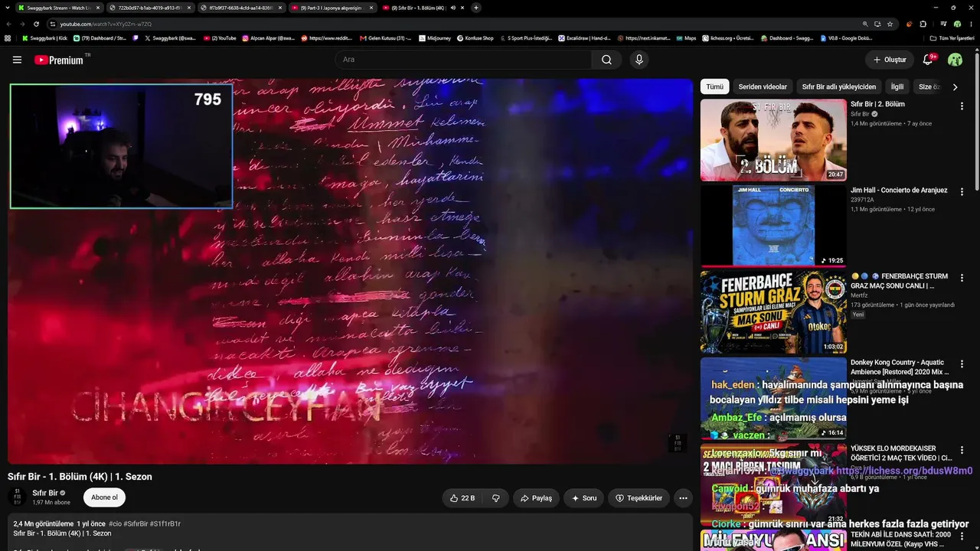Open site information icon in address bar

[x=53, y=24]
